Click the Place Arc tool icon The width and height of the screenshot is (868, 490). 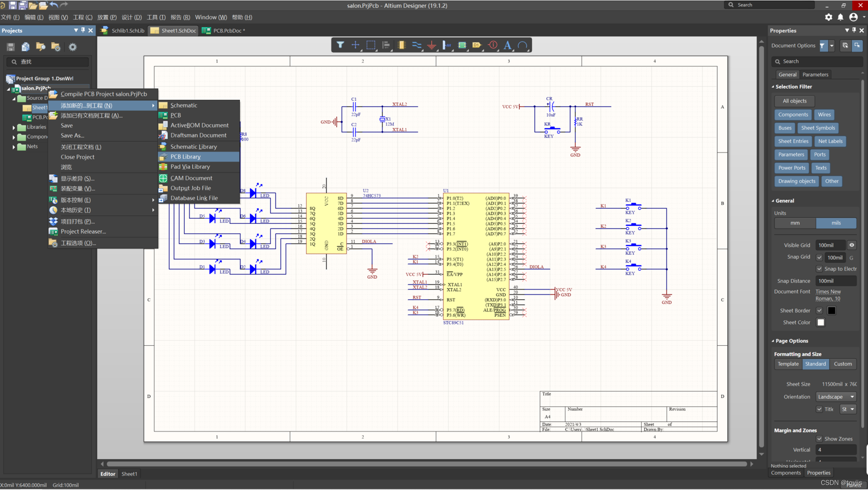[x=522, y=45]
